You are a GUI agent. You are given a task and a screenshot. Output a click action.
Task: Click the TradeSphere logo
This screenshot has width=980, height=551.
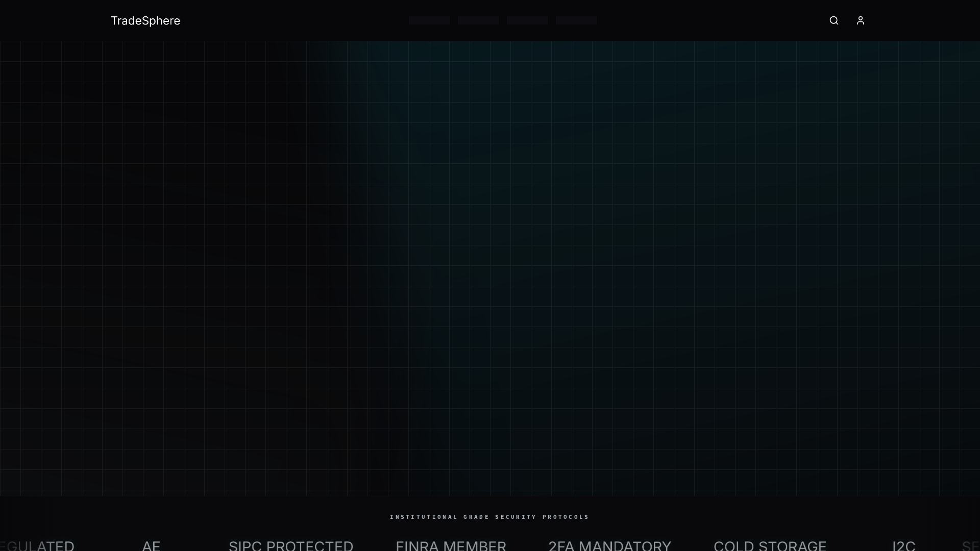click(x=145, y=21)
